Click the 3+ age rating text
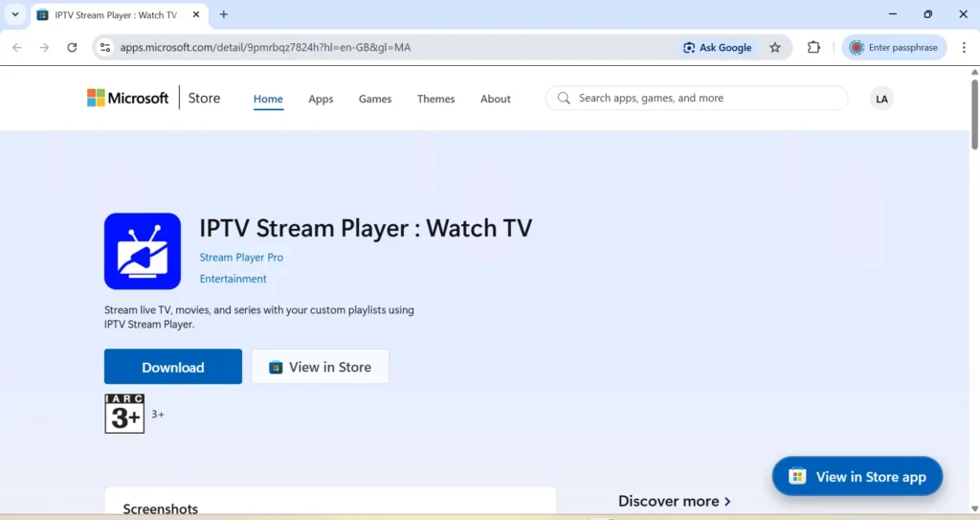This screenshot has width=980, height=520. [158, 415]
